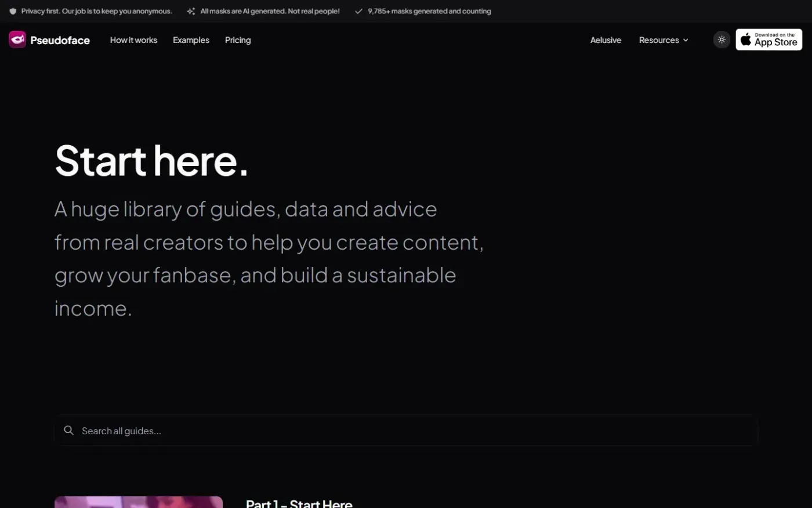
Task: Open the Aelusive link in navbar
Action: click(x=606, y=40)
